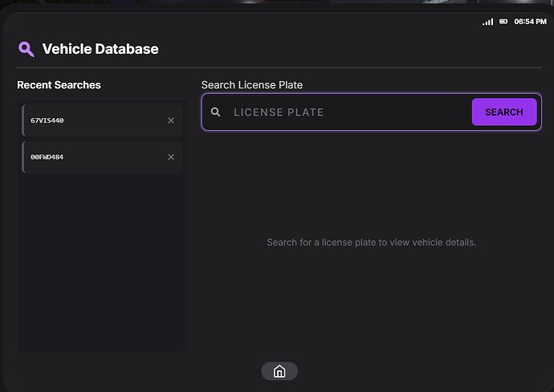Click the signal strength bars icon

coord(487,22)
